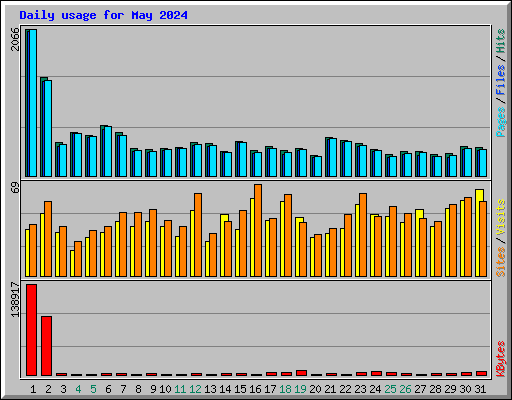Click green day 18 label

coord(285,389)
